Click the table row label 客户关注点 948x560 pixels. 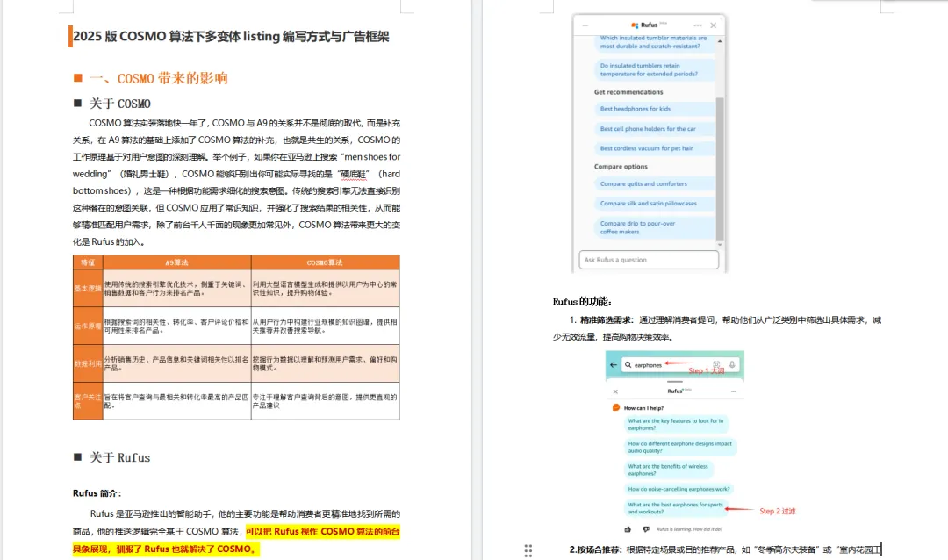coord(88,401)
